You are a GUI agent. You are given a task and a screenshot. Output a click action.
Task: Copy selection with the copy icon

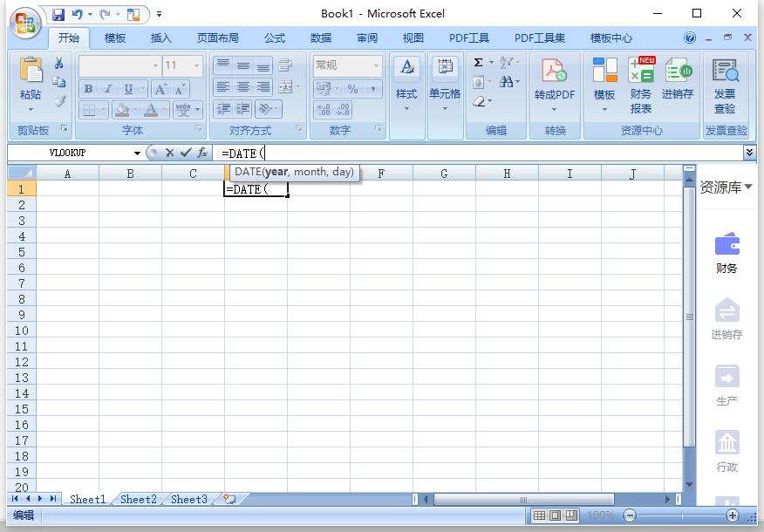tap(59, 82)
